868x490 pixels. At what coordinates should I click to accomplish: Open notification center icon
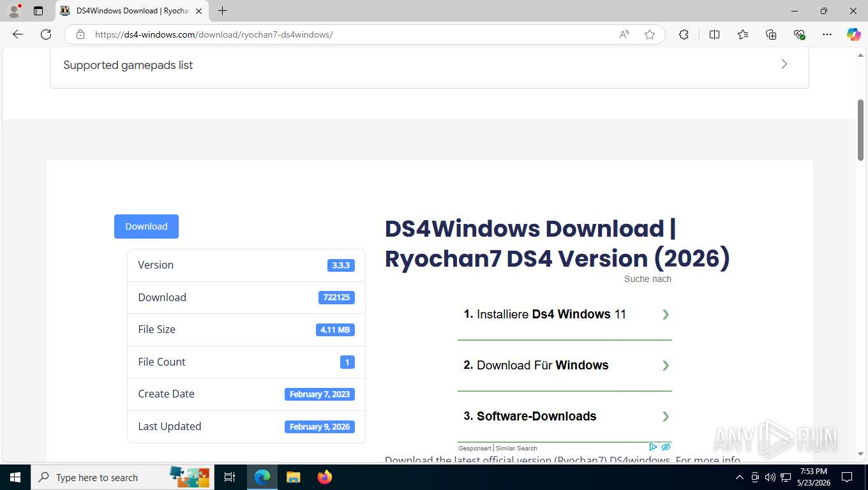click(x=847, y=477)
